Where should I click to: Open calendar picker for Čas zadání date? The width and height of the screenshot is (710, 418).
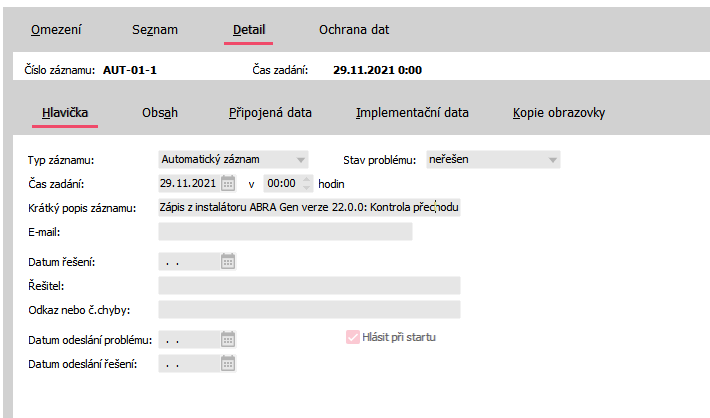(x=228, y=183)
